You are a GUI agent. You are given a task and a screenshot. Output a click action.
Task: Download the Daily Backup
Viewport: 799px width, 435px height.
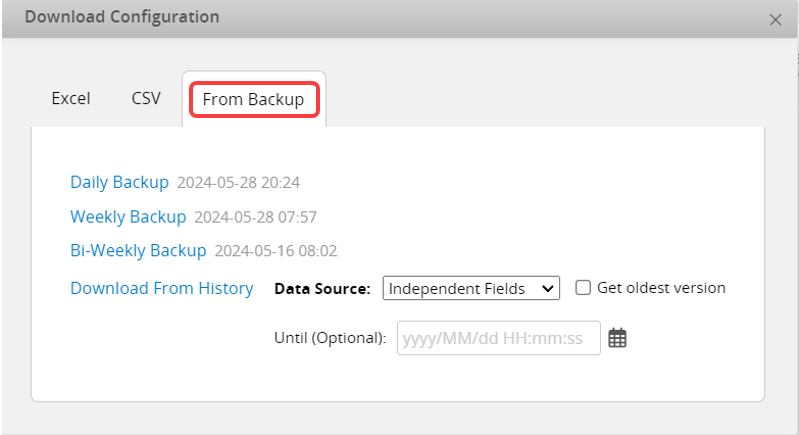click(x=119, y=182)
